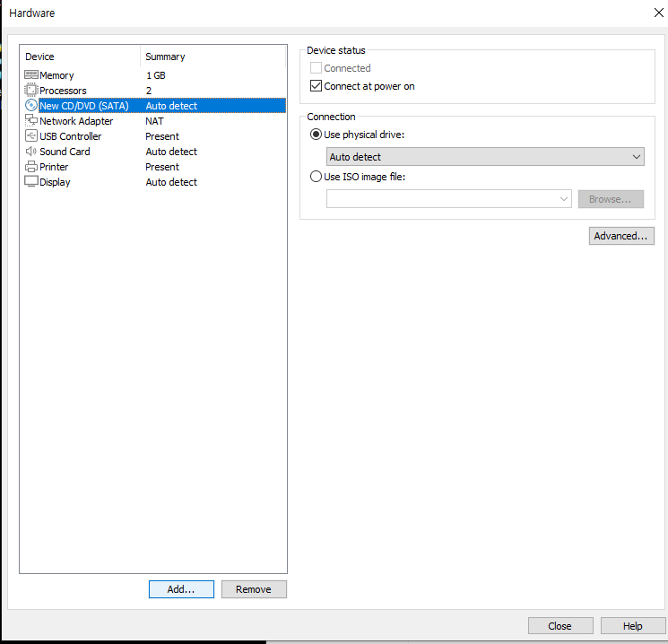Click the Sound Card speaker icon
Viewport: 668px width, 644px height.
point(31,152)
